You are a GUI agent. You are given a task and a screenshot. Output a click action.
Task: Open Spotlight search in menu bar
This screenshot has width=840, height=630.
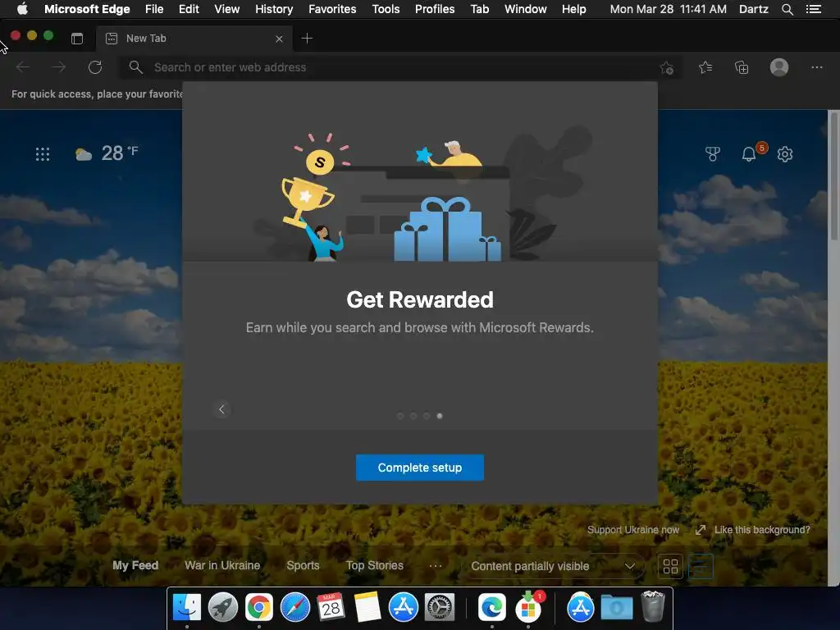(787, 9)
